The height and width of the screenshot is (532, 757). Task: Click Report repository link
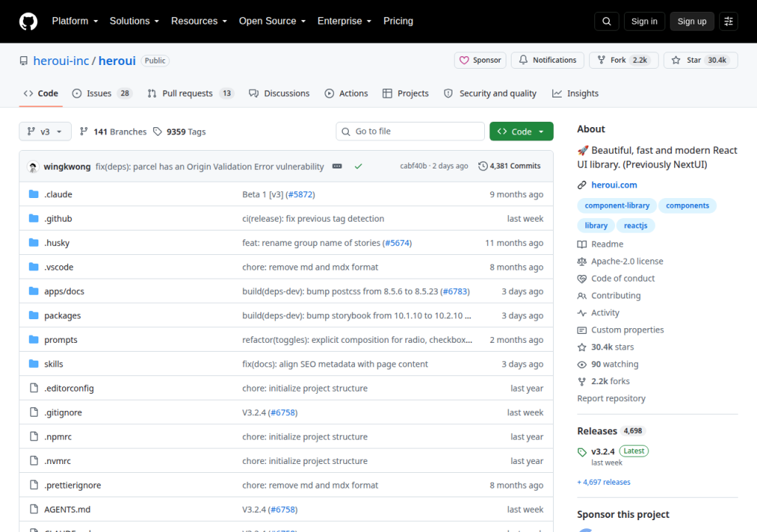pos(611,398)
